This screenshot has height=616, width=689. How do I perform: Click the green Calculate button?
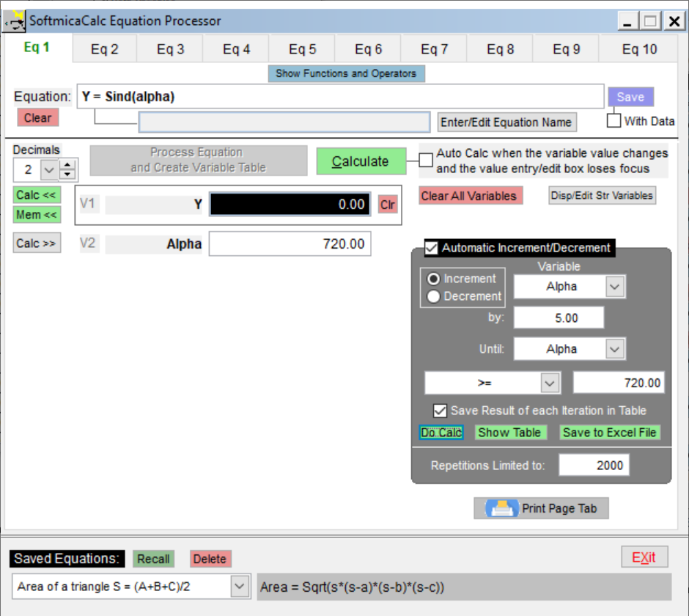point(361,161)
